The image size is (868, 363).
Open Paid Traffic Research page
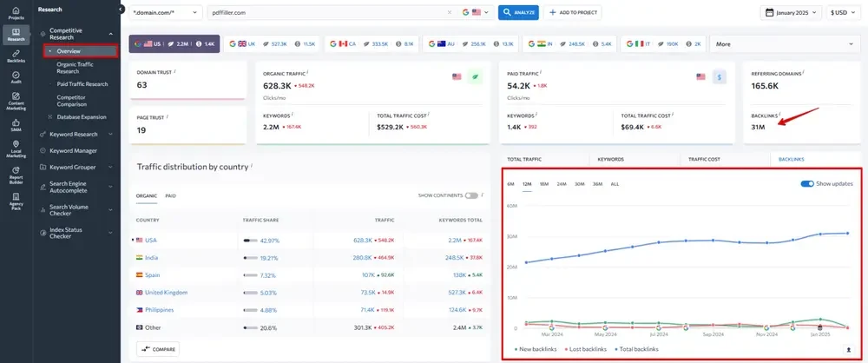pyautogui.click(x=82, y=84)
